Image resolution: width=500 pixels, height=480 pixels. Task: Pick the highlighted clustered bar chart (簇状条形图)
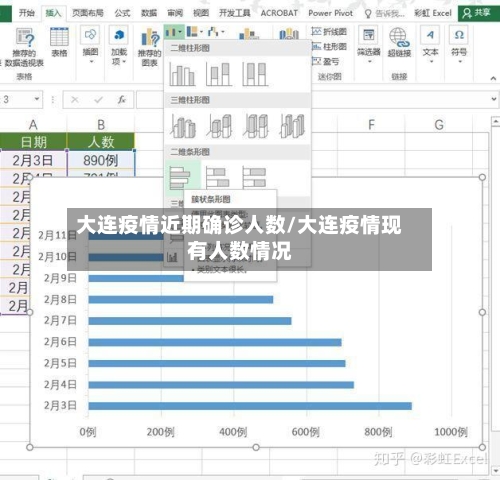point(182,177)
